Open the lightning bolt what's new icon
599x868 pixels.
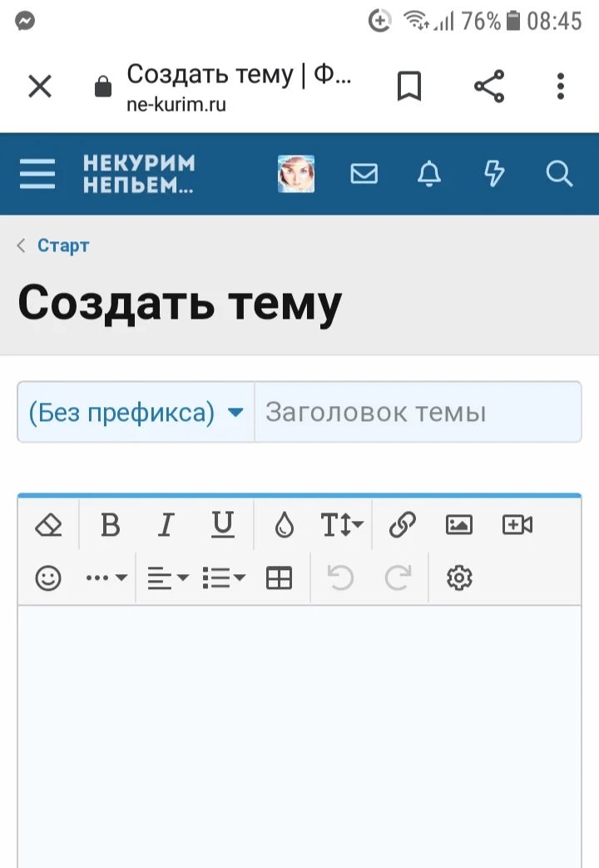(494, 174)
